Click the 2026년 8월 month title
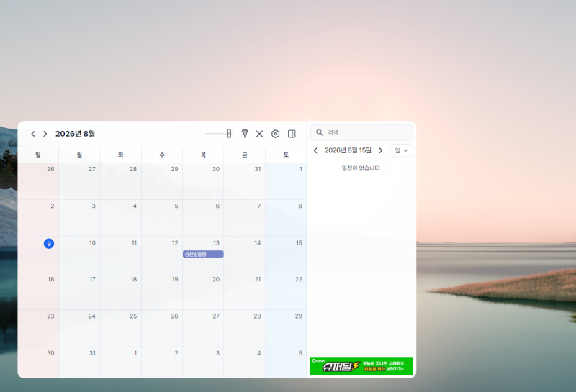Image resolution: width=576 pixels, height=392 pixels. coord(75,134)
